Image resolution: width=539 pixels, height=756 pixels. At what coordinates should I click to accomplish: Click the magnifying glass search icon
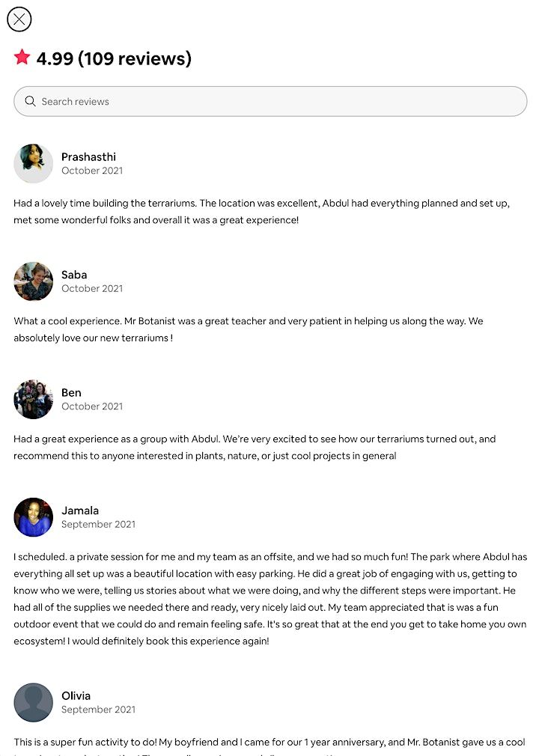coord(30,101)
